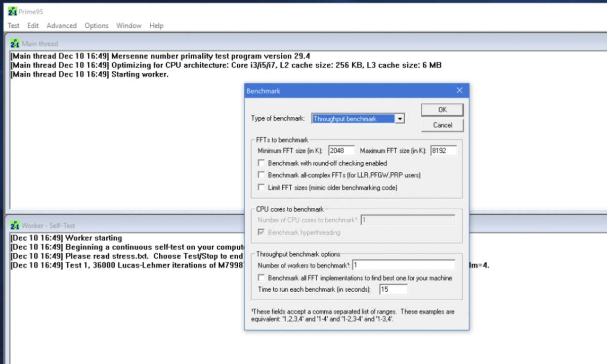Click the Maximum FFT size field
This screenshot has width=607, height=364.
(x=444, y=151)
